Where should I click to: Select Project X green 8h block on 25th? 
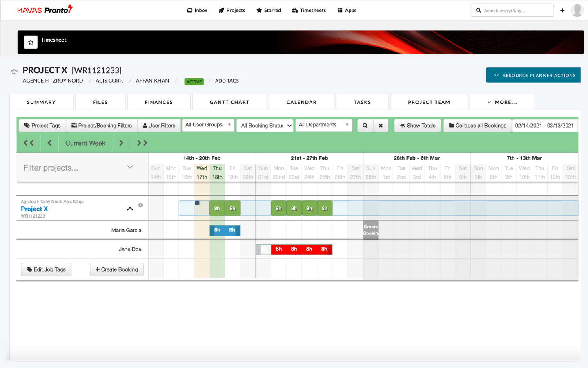[325, 208]
